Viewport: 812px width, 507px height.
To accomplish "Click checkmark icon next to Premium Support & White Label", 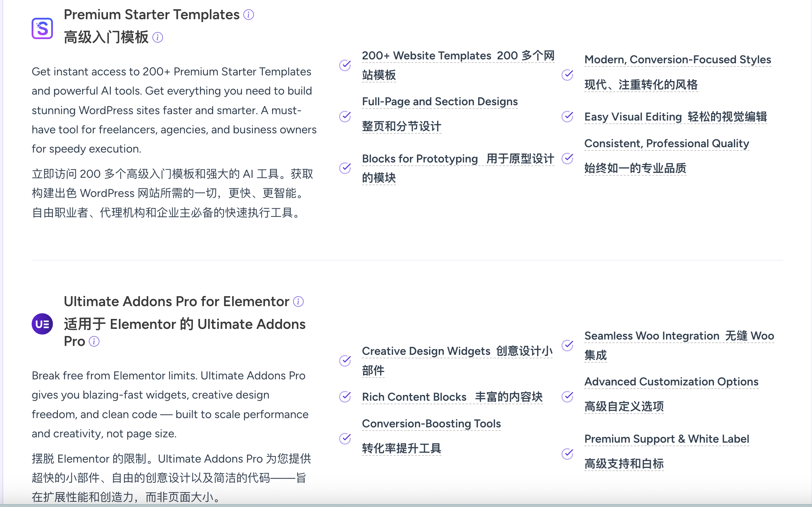I will click(567, 454).
